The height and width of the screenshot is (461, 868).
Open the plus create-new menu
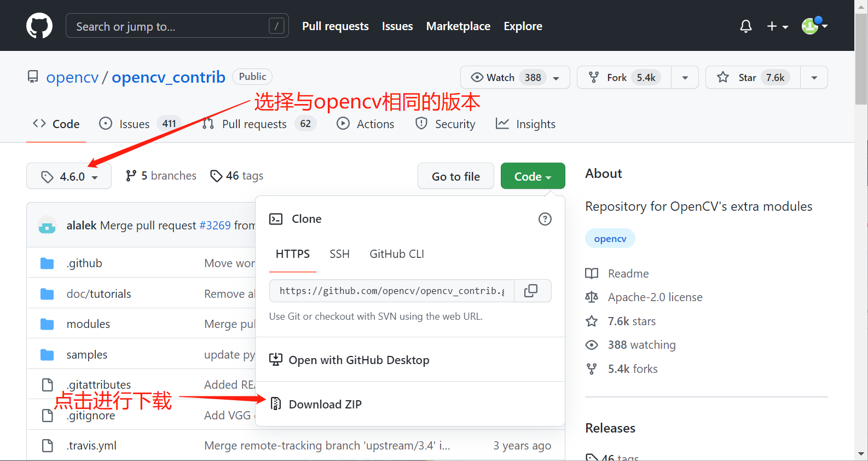pos(777,26)
